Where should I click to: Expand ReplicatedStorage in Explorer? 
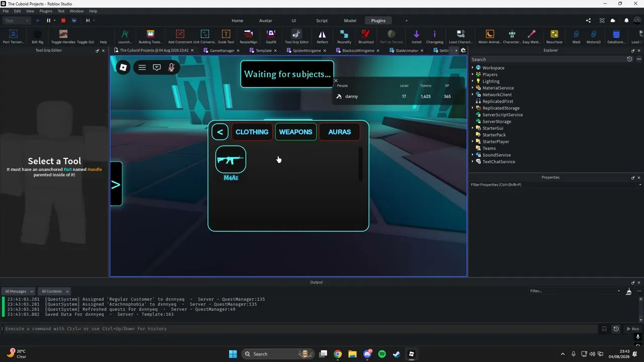[x=472, y=108]
